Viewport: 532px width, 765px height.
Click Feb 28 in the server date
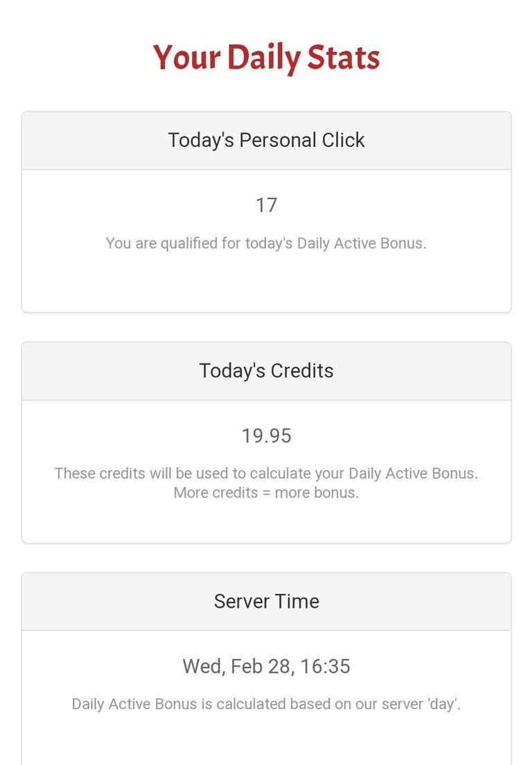[261, 667]
